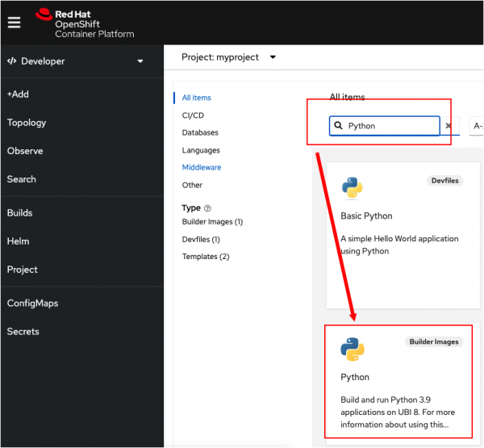This screenshot has height=448, width=484.
Task: Go to Topology in the sidebar
Action: pos(27,123)
